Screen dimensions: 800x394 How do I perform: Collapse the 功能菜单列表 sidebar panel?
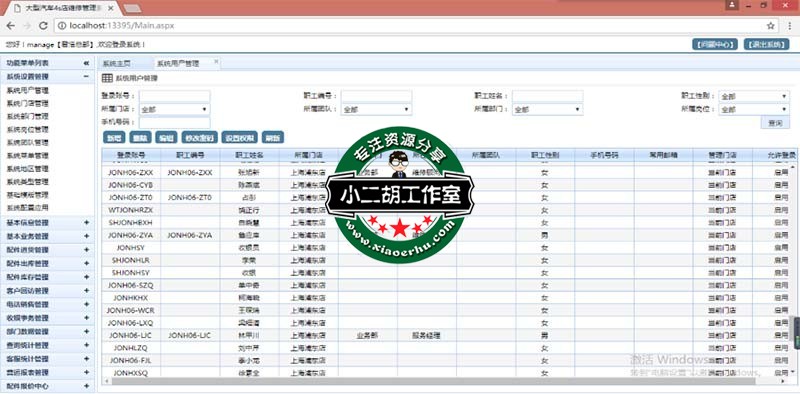tap(86, 63)
